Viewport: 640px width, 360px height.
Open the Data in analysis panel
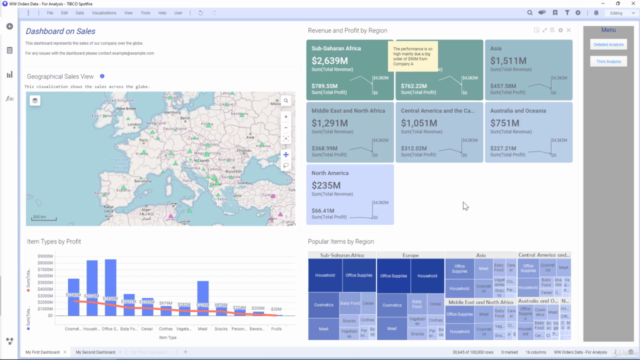[9, 50]
